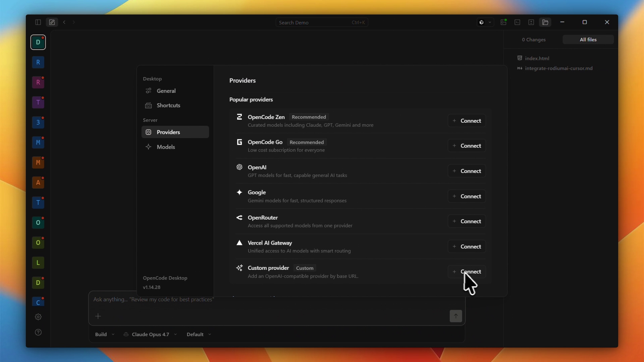Open the Default variant dropdown

point(199,335)
